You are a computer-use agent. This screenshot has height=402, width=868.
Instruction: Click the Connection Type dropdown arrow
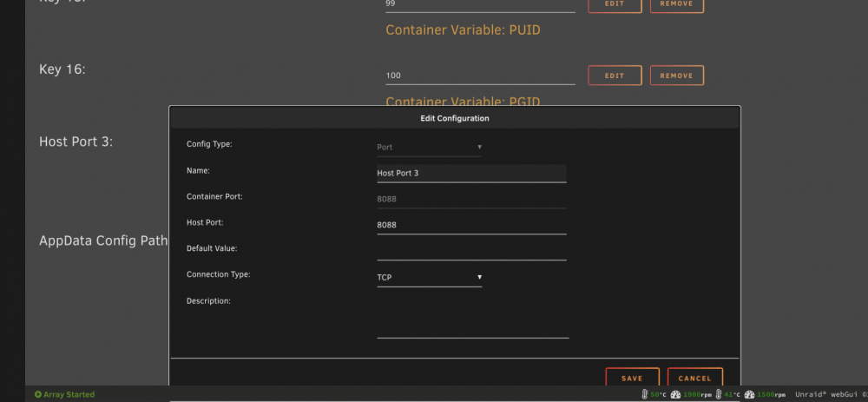(x=479, y=277)
